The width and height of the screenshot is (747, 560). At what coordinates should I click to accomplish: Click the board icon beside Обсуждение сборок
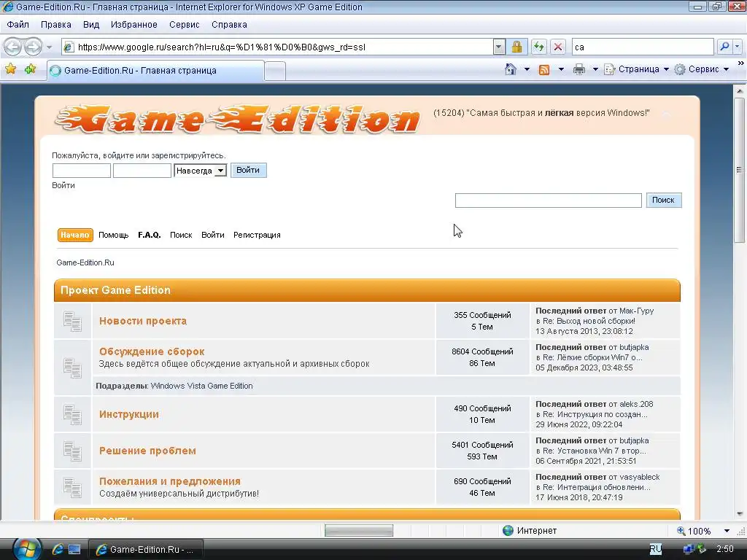click(x=72, y=367)
